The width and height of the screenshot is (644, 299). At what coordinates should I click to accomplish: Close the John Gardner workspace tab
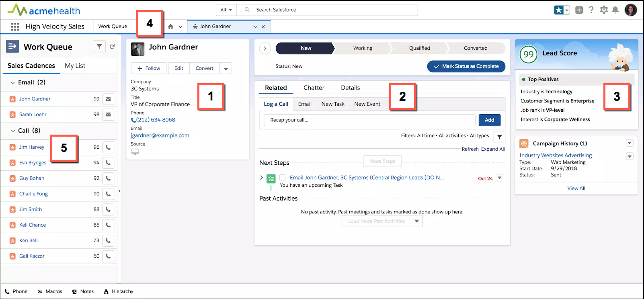click(263, 27)
